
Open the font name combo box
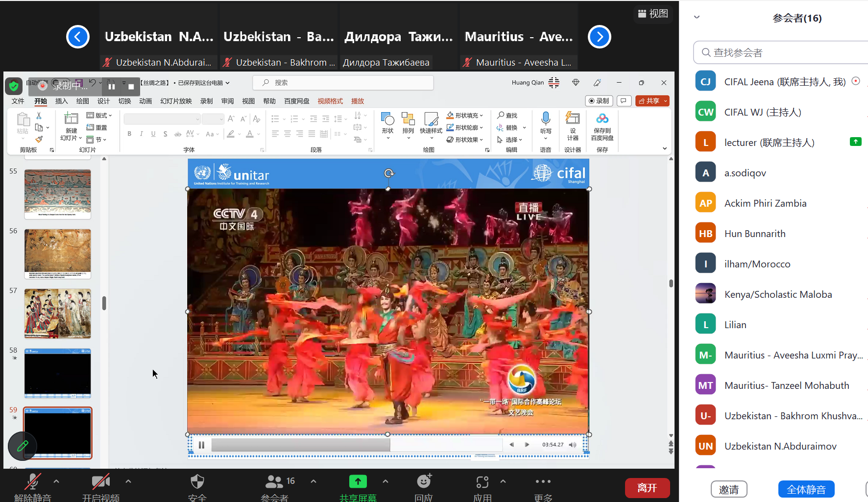162,119
